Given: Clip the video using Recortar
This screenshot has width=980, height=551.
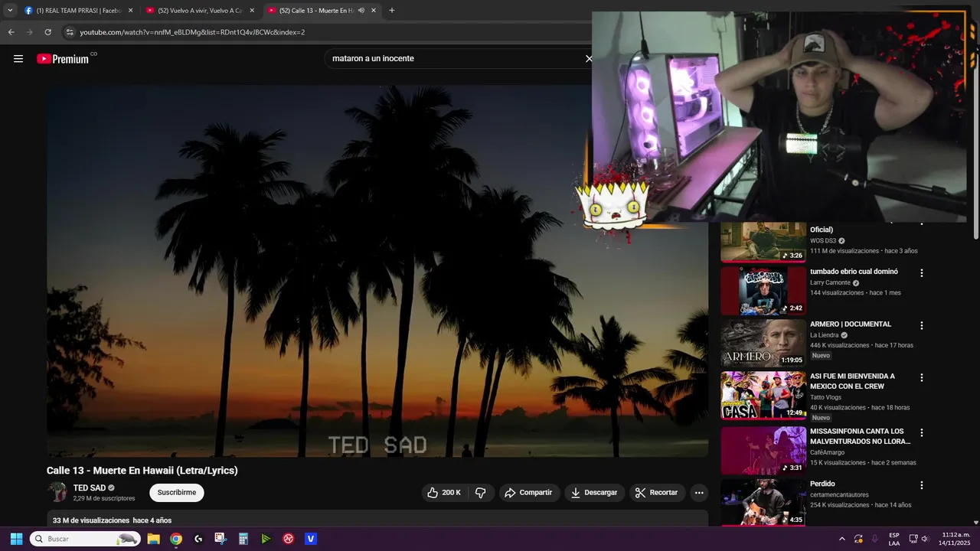Looking at the screenshot, I should 657,493.
